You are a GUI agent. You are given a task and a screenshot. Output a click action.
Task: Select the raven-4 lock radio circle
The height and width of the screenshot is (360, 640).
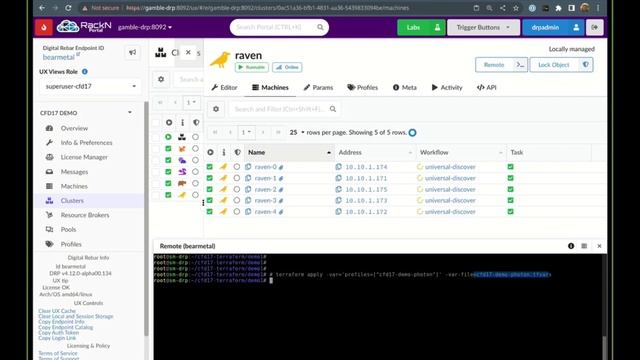[x=237, y=211]
